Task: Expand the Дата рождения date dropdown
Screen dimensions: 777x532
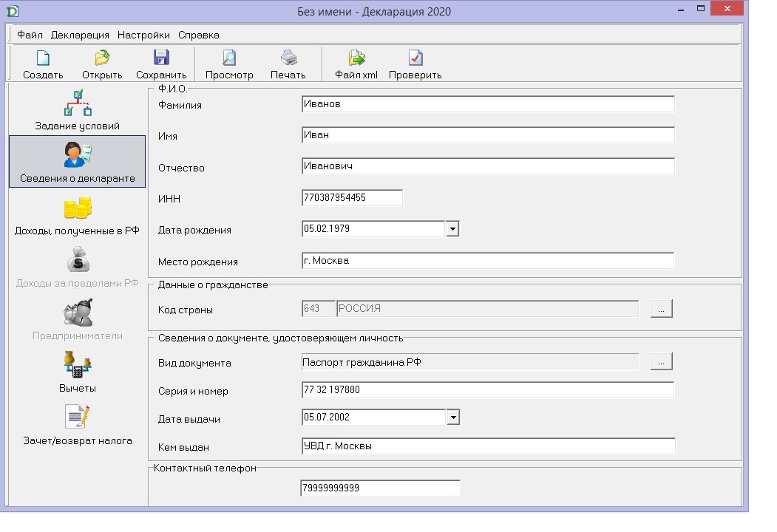Action: point(452,229)
